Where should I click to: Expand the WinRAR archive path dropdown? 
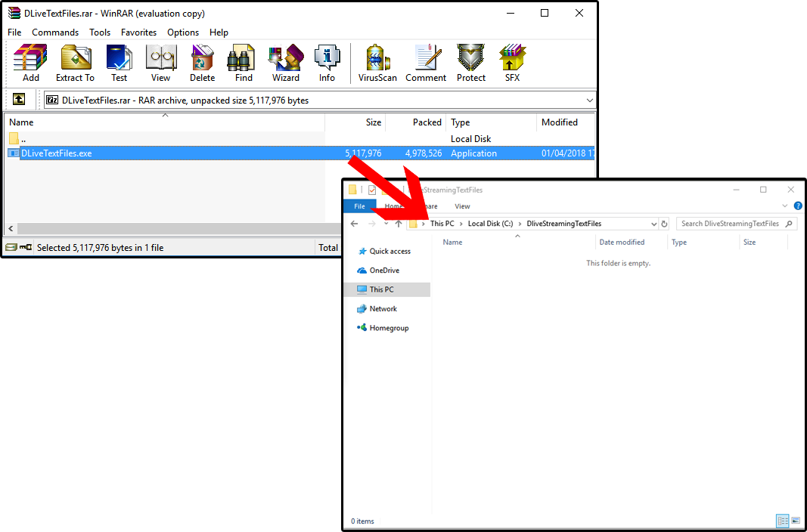coord(589,100)
